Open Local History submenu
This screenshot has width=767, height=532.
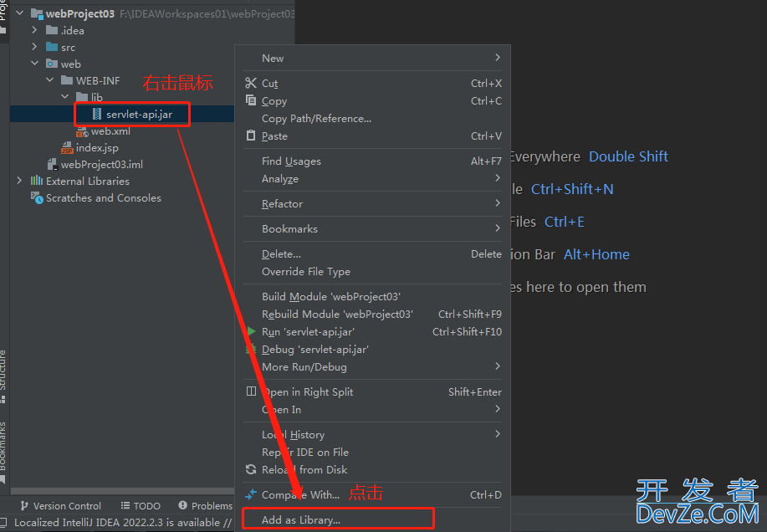tap(373, 434)
